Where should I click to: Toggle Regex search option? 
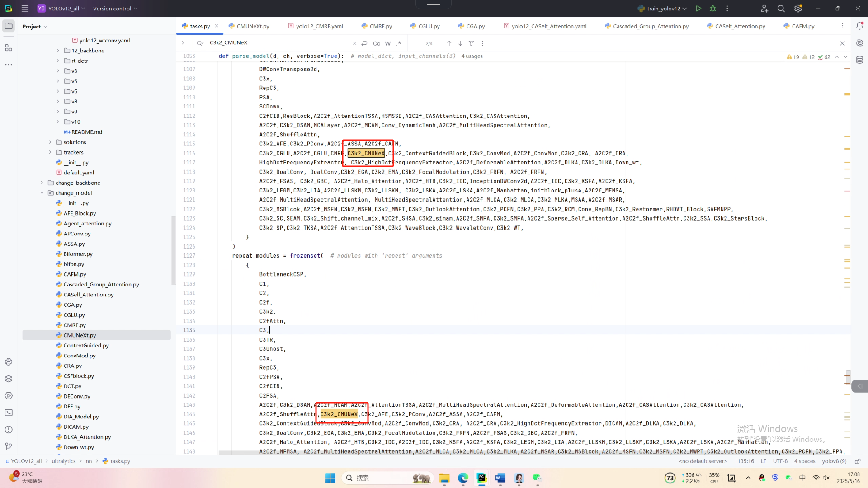pos(399,43)
